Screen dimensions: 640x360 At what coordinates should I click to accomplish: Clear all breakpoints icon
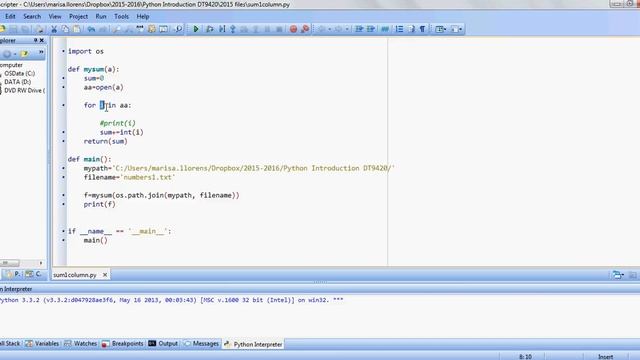(x=305, y=29)
